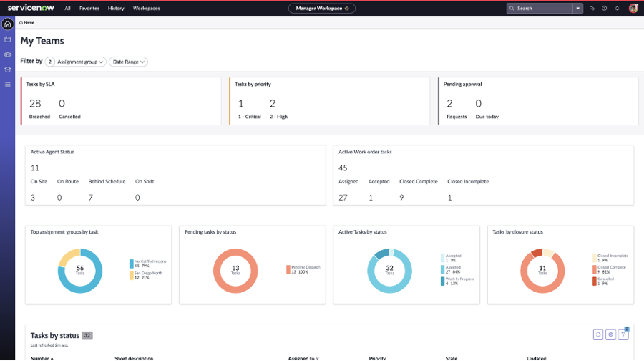Click the Manager Workspace pill
This screenshot has height=361, width=644.
[x=321, y=8]
